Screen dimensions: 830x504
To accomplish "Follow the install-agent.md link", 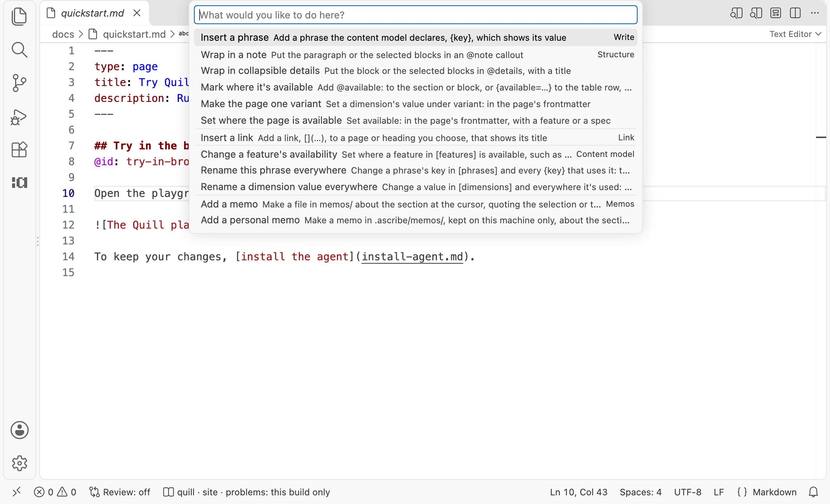I will (412, 257).
